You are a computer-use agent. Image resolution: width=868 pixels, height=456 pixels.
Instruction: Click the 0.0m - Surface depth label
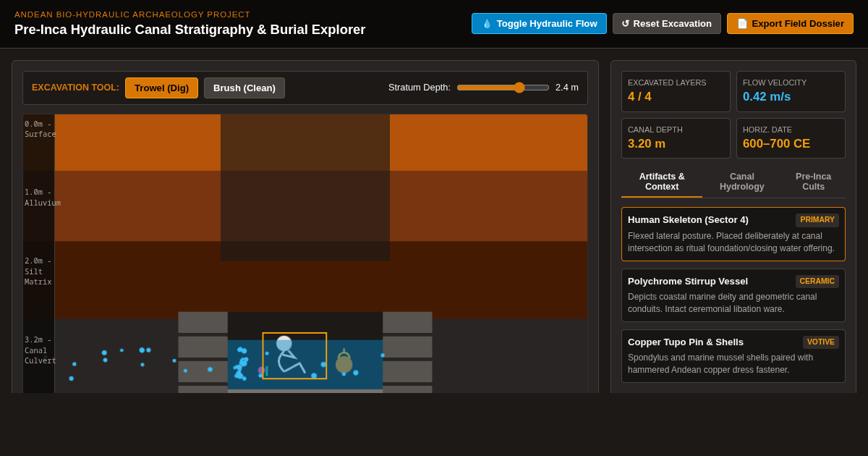40,129
